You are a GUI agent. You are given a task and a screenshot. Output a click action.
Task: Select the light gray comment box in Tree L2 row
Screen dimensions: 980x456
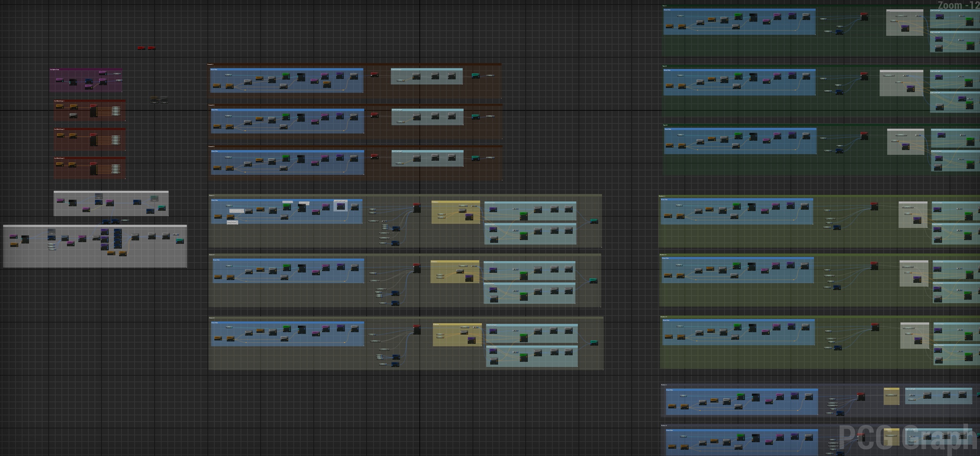pyautogui.click(x=902, y=83)
